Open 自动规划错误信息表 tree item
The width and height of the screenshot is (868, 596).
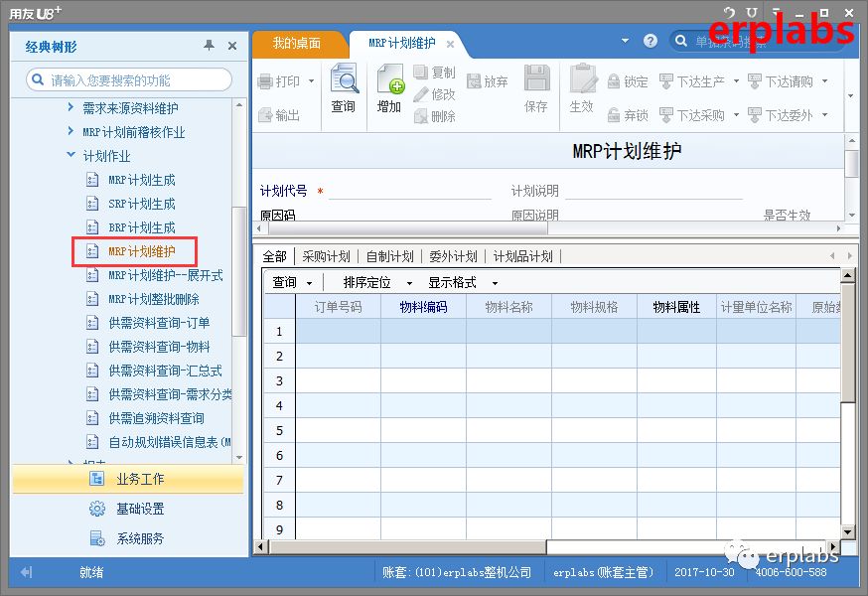pos(169,442)
